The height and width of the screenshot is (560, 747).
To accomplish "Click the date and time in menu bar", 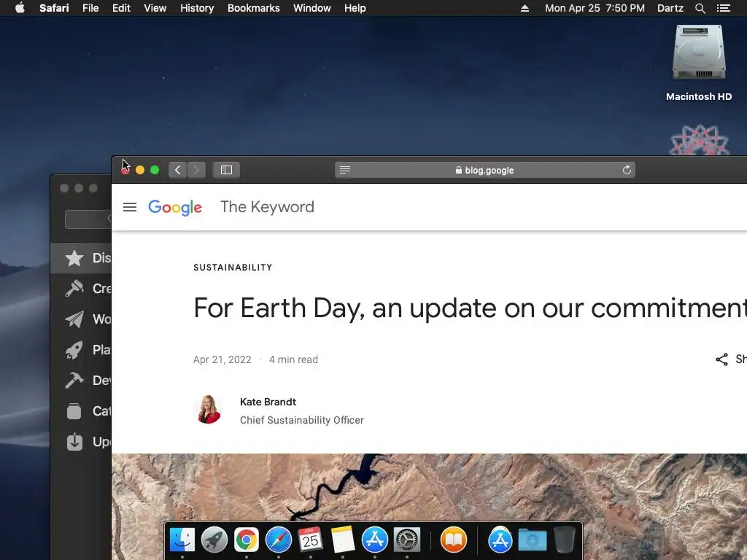I will tap(595, 8).
